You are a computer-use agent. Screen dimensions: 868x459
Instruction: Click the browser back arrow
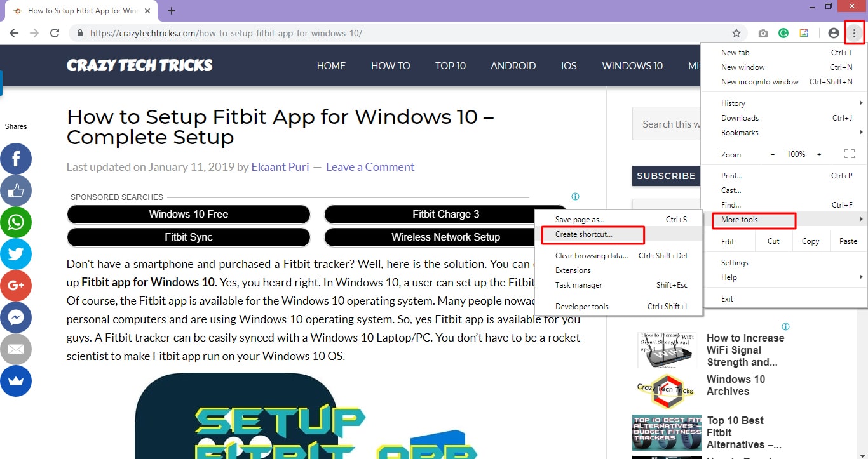[14, 33]
